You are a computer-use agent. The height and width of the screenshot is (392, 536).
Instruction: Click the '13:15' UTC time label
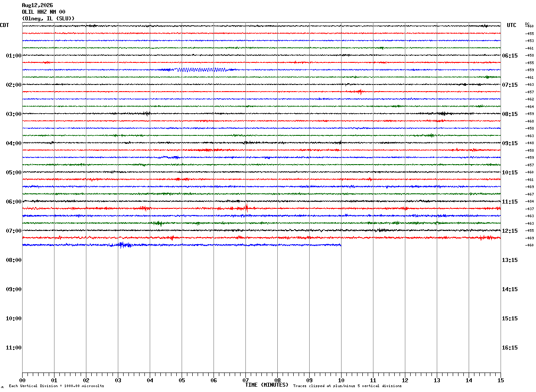(x=510, y=260)
